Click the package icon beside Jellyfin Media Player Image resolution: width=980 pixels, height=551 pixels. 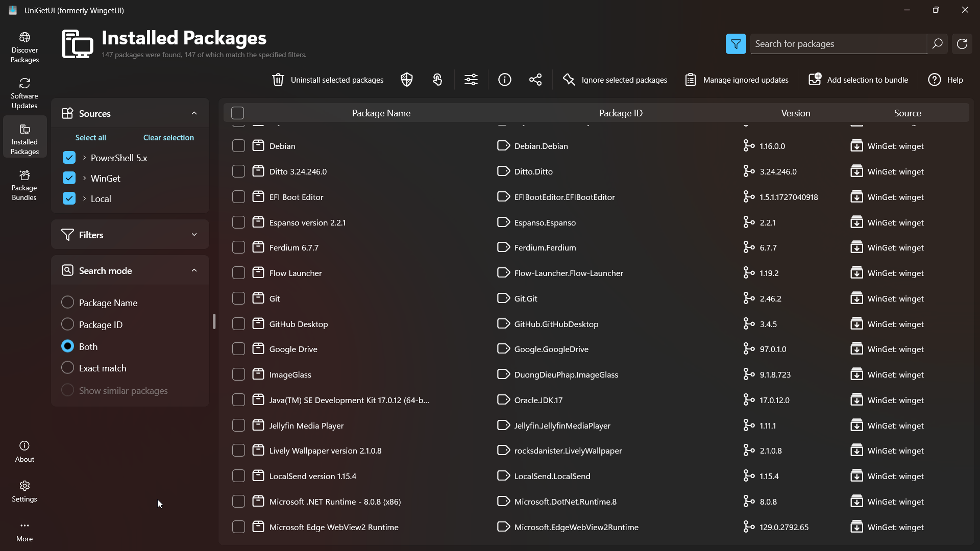pyautogui.click(x=258, y=425)
